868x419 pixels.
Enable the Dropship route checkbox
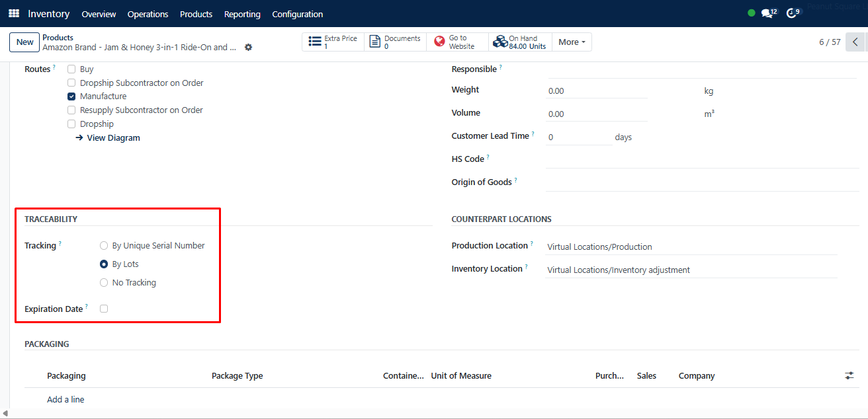pyautogui.click(x=71, y=124)
